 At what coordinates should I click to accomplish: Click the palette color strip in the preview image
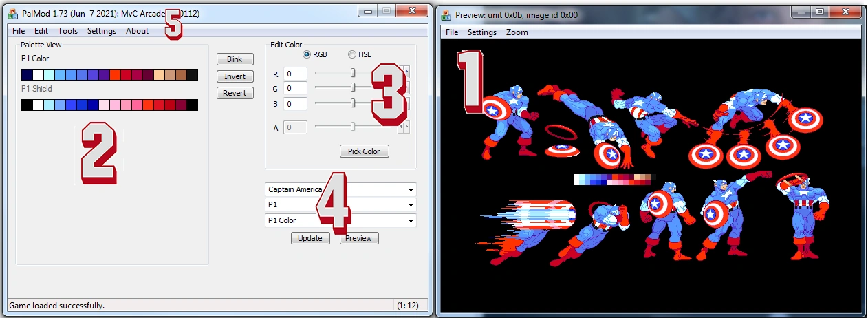point(614,179)
